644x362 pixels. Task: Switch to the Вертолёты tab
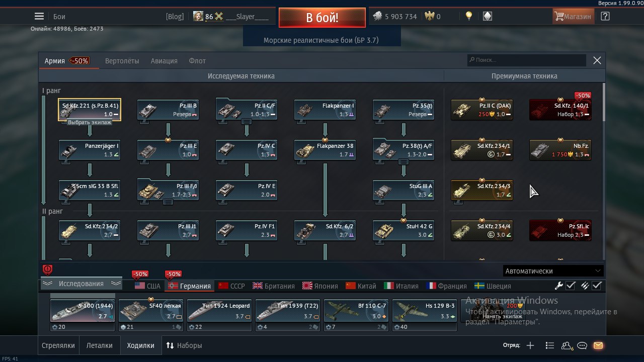122,61
